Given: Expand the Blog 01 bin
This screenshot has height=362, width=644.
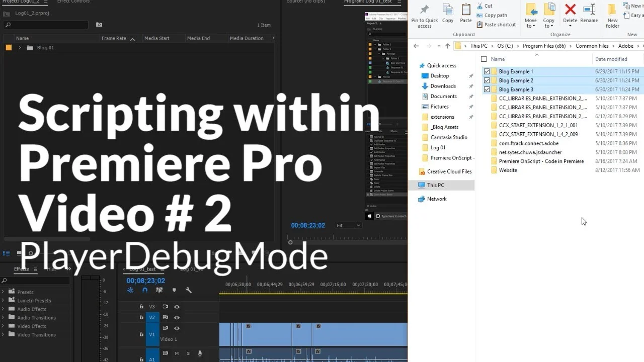Looking at the screenshot, I should pos(20,47).
